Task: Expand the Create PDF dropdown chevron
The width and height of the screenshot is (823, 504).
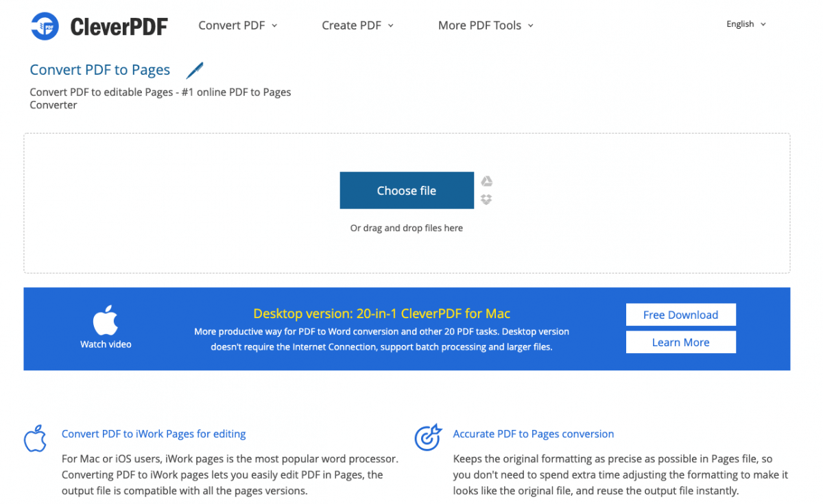Action: (x=390, y=25)
